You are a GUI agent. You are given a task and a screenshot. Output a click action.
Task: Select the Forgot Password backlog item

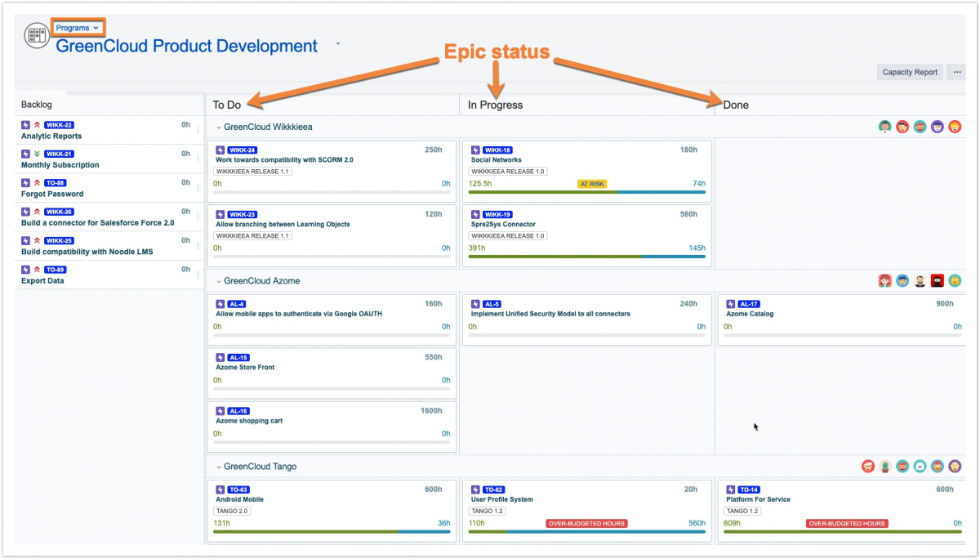point(52,194)
